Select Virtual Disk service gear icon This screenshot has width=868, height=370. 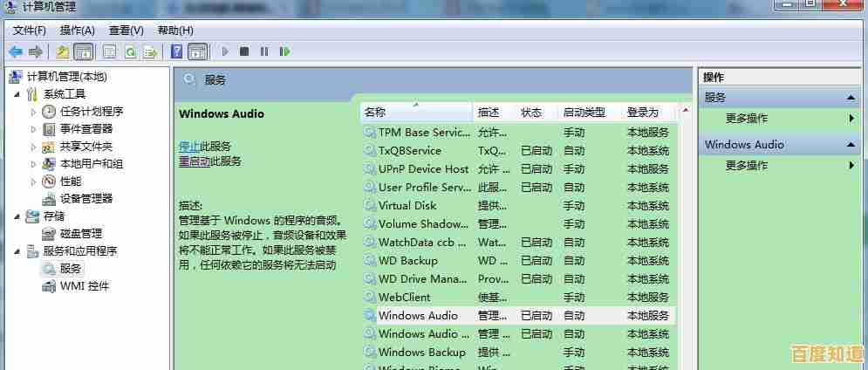tap(369, 206)
